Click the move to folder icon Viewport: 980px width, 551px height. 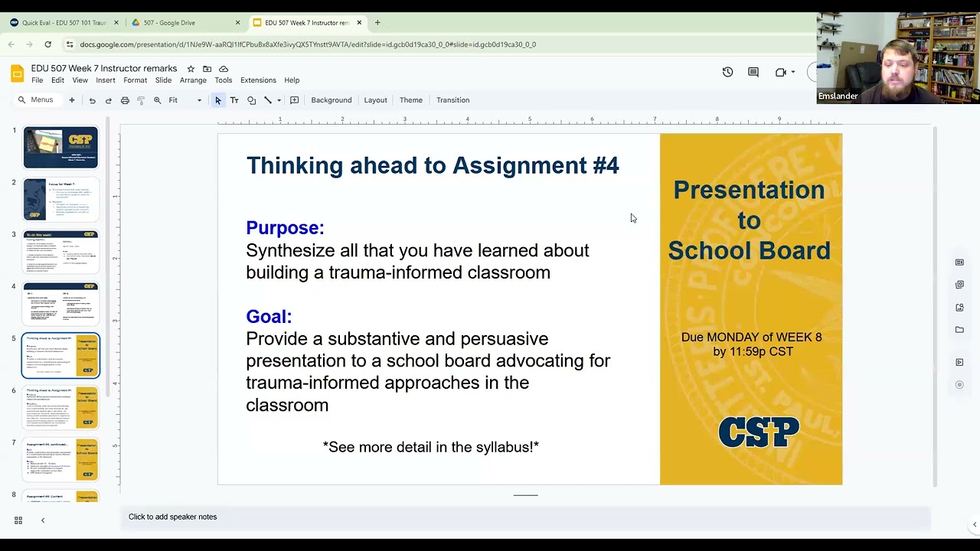pos(207,69)
